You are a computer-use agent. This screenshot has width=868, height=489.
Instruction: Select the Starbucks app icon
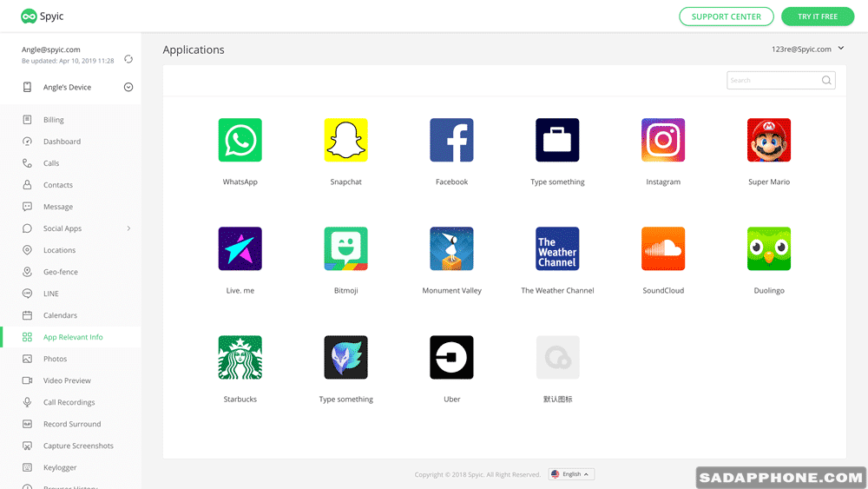[x=240, y=357]
